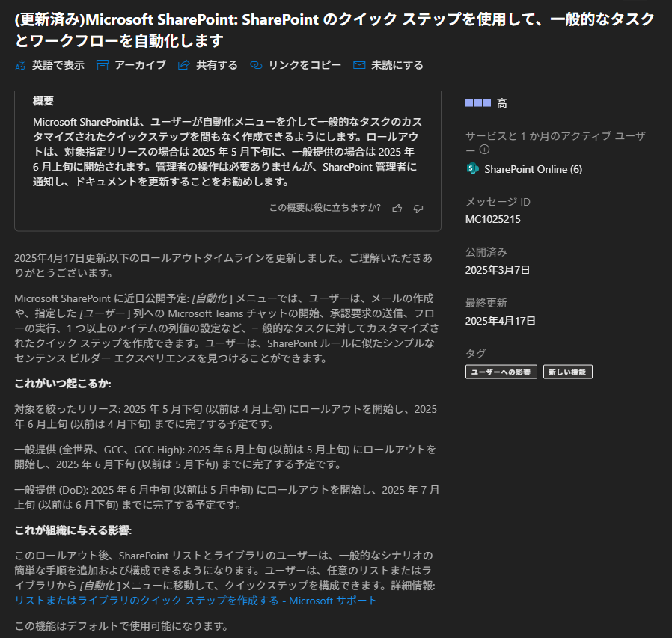
Task: Click the message title heading
Action: pos(335,30)
